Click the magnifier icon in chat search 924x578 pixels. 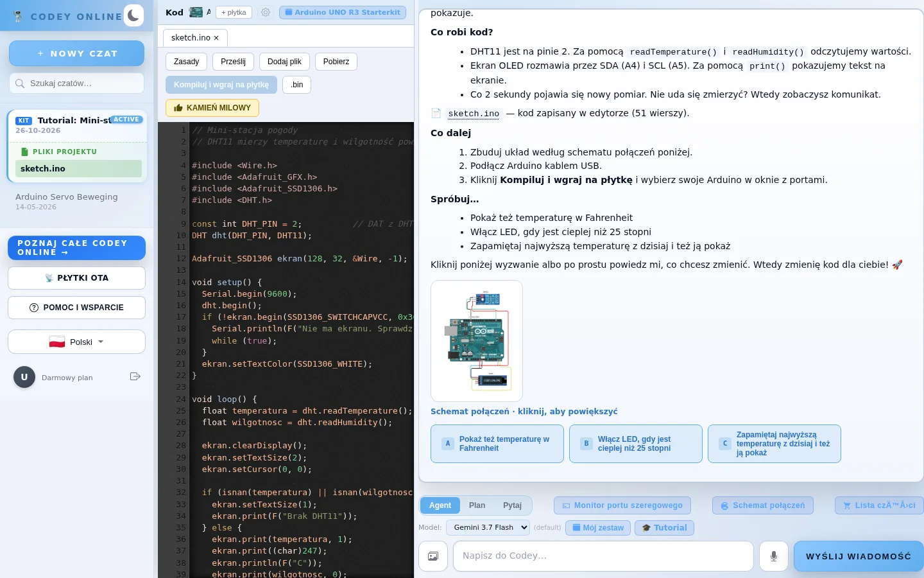tap(21, 83)
